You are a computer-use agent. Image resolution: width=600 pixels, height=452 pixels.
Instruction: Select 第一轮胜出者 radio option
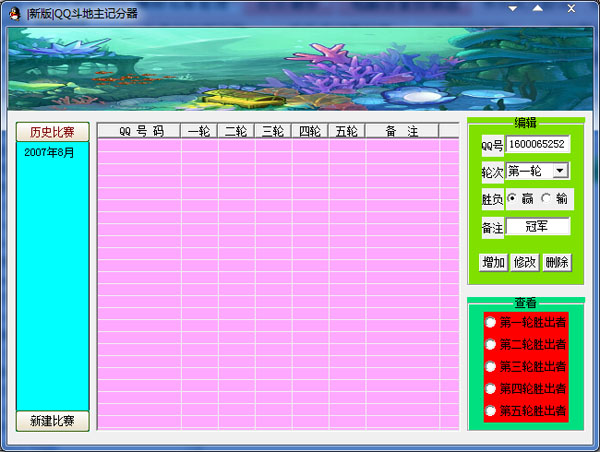pos(491,322)
